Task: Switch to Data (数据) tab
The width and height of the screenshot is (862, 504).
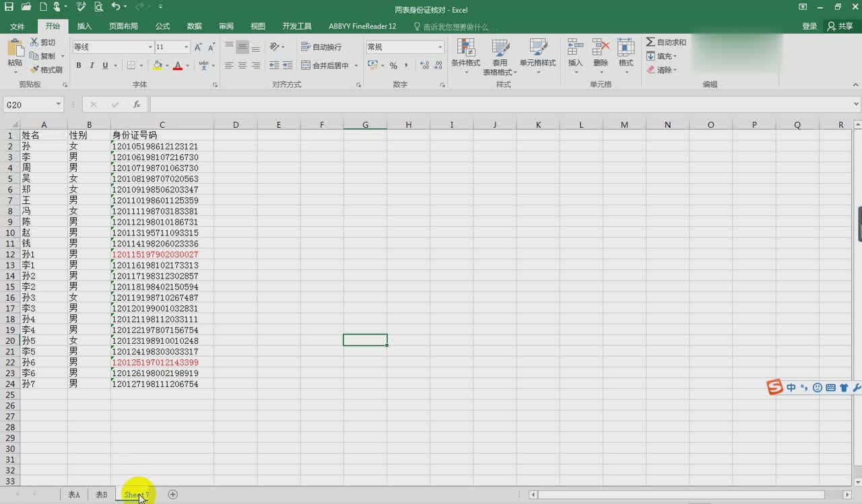Action: pyautogui.click(x=195, y=26)
